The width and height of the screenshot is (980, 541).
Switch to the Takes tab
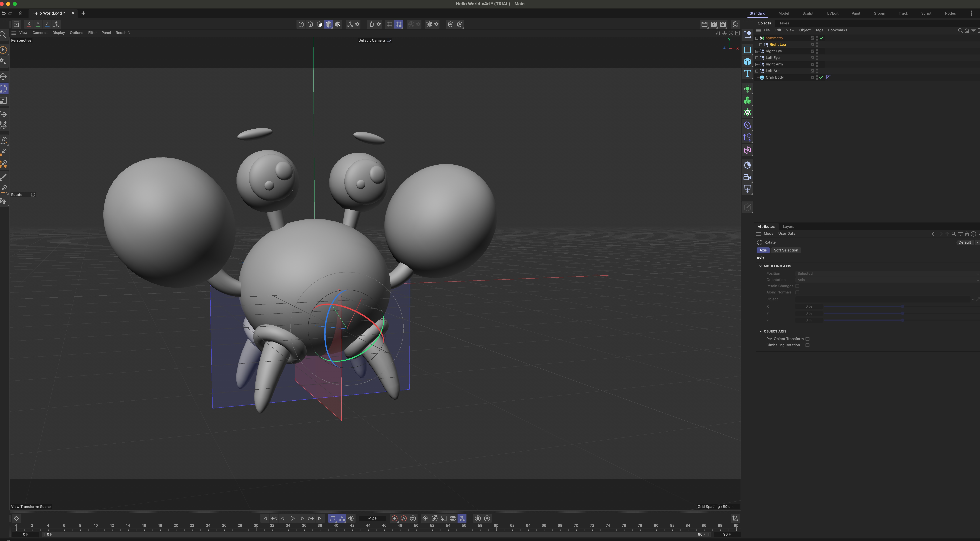coord(784,23)
